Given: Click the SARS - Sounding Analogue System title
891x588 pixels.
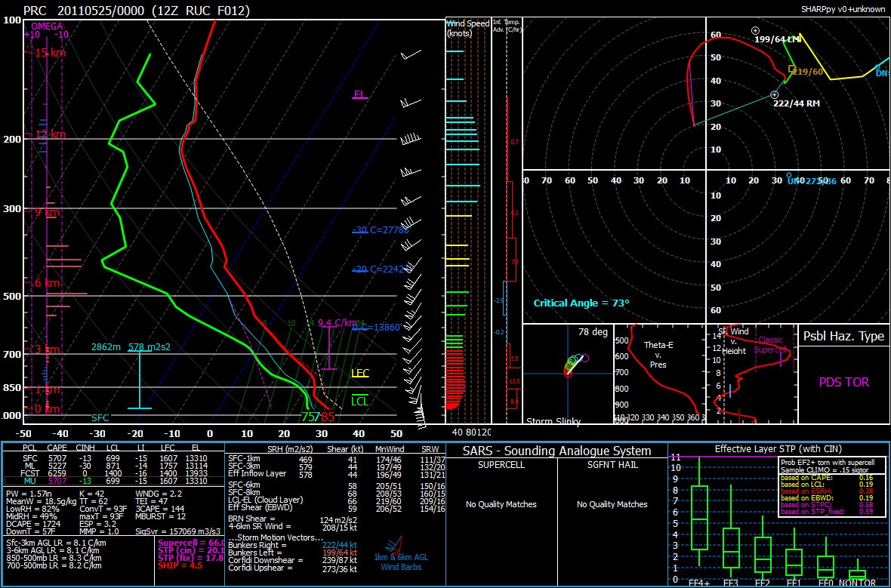Looking at the screenshot, I should coord(557,451).
